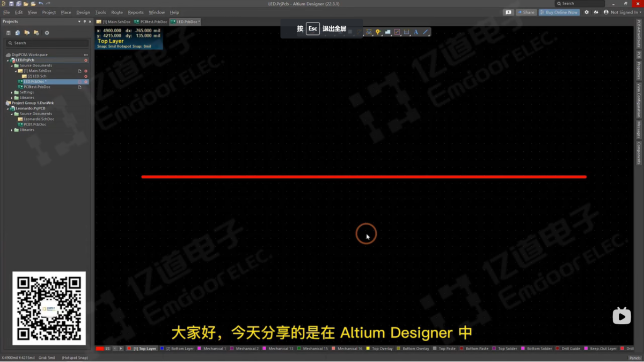Expand Libraries folder under Leonardo.PrjPCB
This screenshot has width=644, height=362.
coord(12,130)
